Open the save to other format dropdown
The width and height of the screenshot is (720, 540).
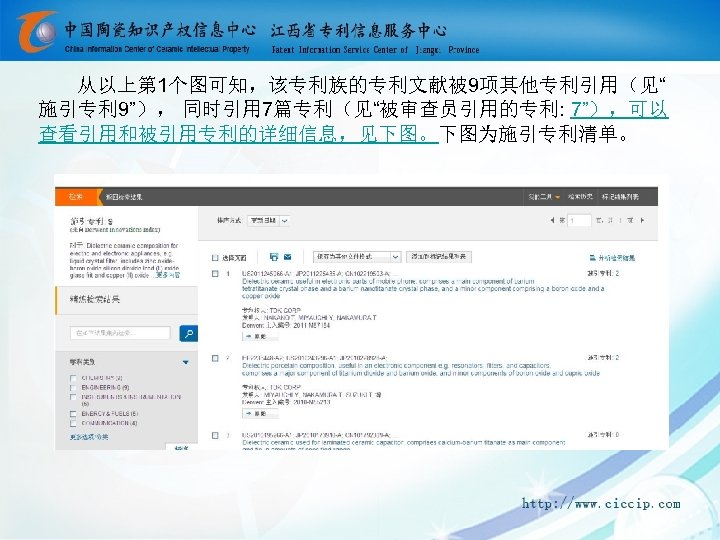click(357, 257)
